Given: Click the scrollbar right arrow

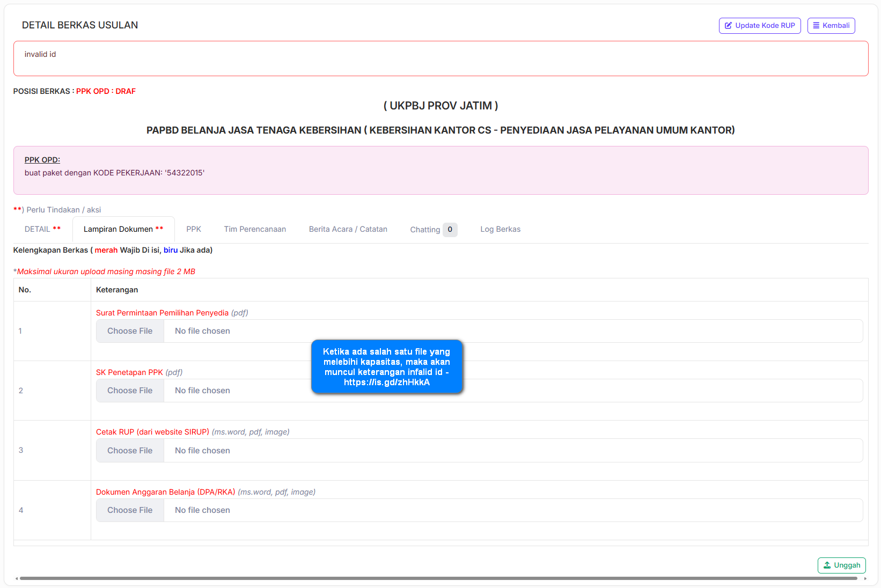Looking at the screenshot, I should (865, 578).
